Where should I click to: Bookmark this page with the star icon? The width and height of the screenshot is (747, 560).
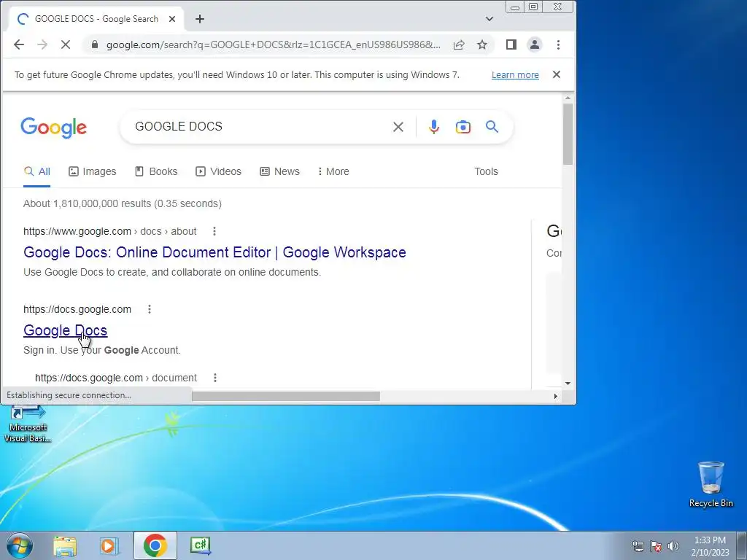pos(482,44)
